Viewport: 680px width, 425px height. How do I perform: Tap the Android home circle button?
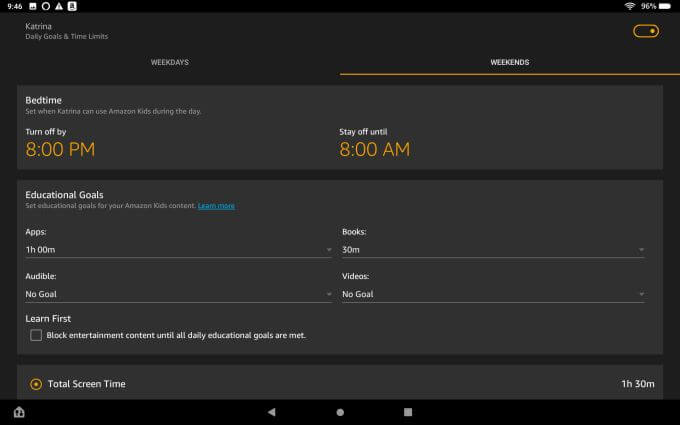[x=340, y=412]
